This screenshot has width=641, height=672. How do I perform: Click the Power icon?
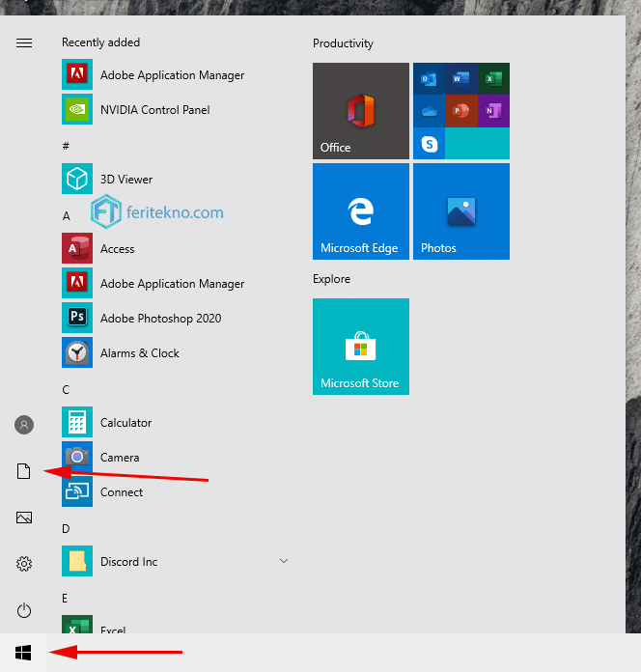[x=24, y=610]
